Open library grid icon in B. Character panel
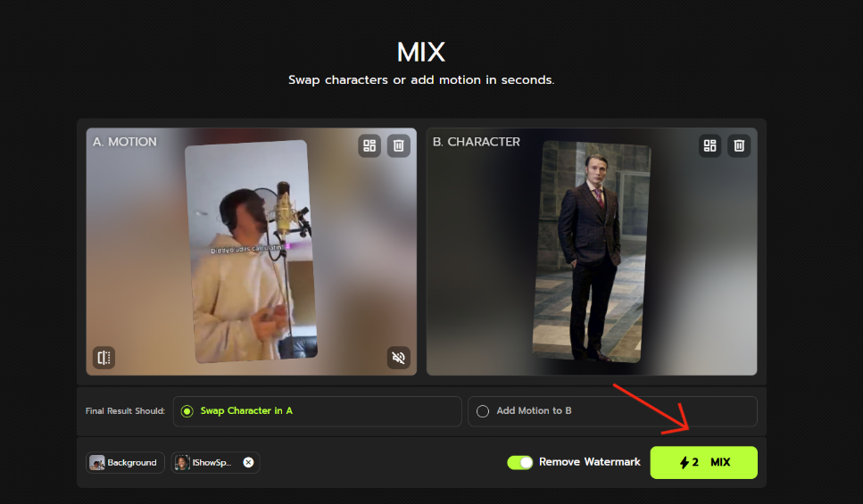 [x=710, y=145]
